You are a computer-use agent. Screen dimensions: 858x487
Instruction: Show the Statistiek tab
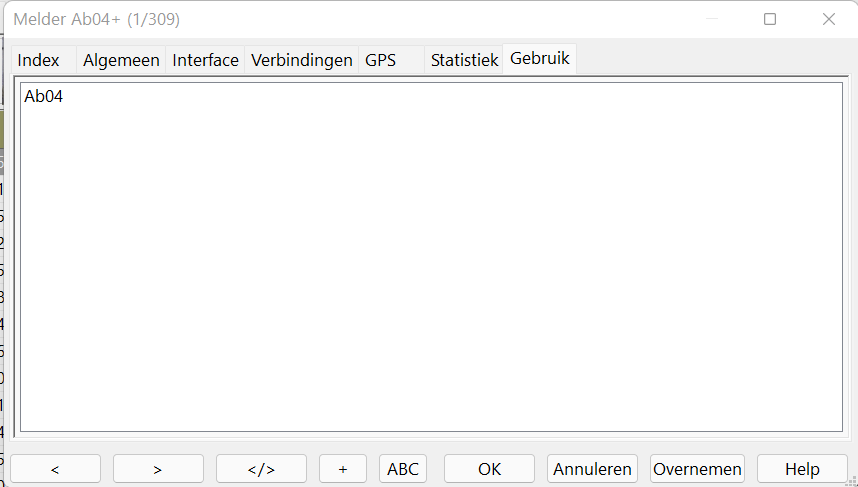(464, 60)
